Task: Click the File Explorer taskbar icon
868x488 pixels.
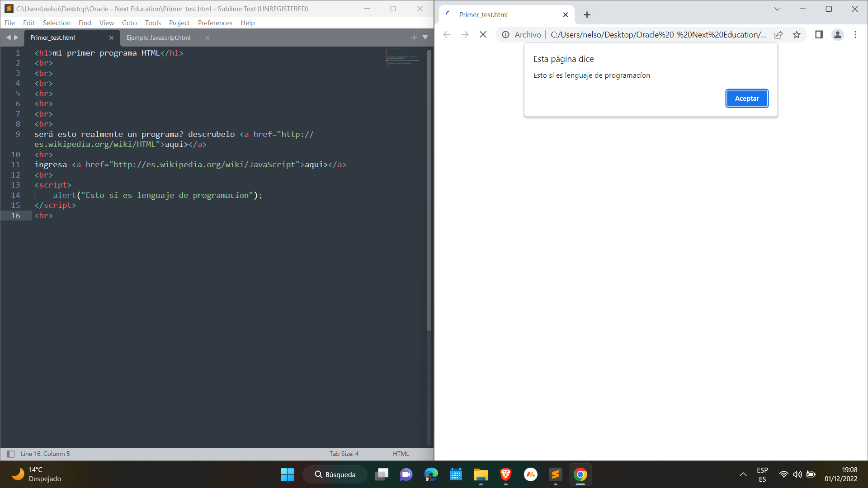Action: [481, 474]
